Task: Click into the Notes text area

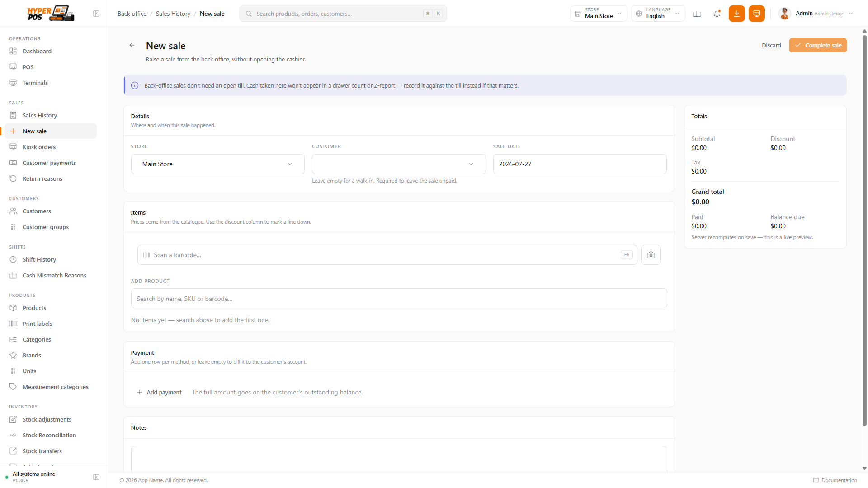Action: 399,459
